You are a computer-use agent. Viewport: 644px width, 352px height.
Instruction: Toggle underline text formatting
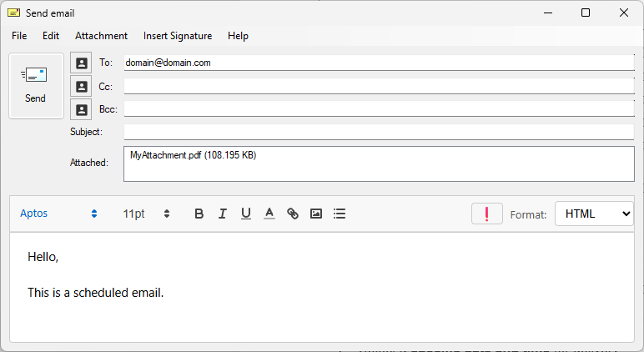pos(245,214)
